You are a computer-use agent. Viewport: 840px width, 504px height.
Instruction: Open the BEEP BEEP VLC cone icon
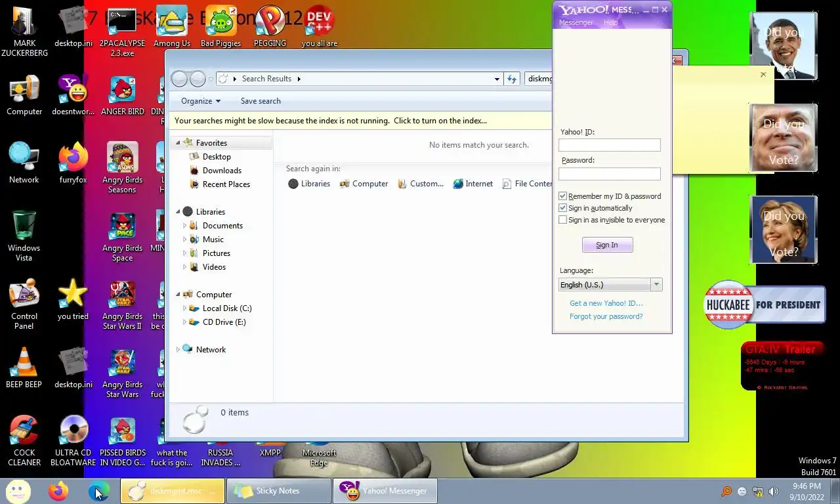(24, 367)
